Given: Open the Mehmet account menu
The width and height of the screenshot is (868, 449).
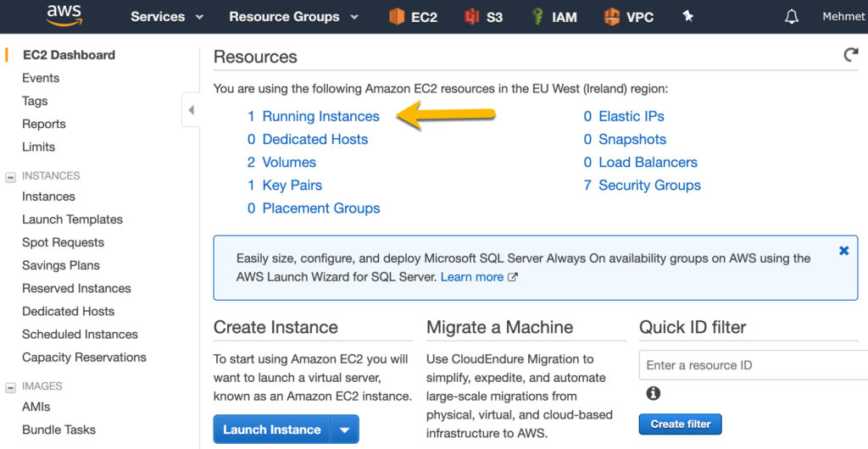Looking at the screenshot, I should tap(844, 17).
